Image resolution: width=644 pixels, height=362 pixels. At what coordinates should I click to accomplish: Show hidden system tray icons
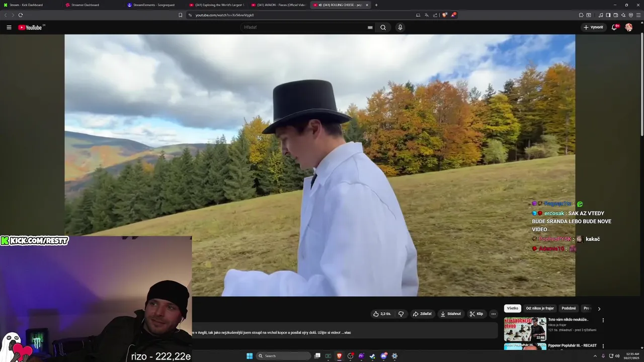pos(596,356)
